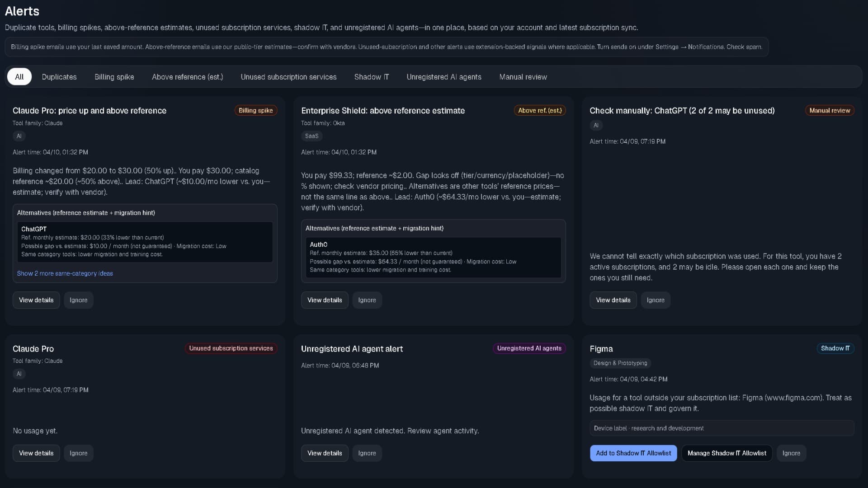Click Add to Shadow IT Allowlist
Image resolution: width=868 pixels, height=488 pixels.
tap(633, 453)
